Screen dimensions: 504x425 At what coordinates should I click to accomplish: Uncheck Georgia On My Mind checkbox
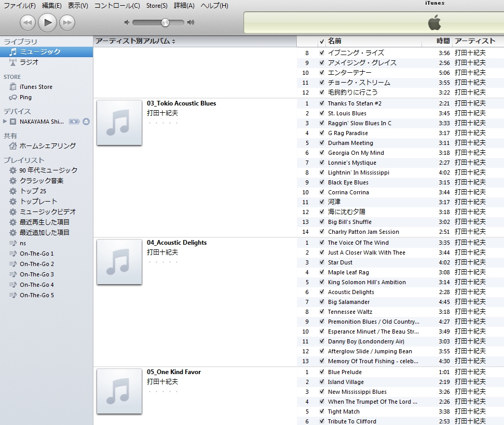pyautogui.click(x=322, y=153)
